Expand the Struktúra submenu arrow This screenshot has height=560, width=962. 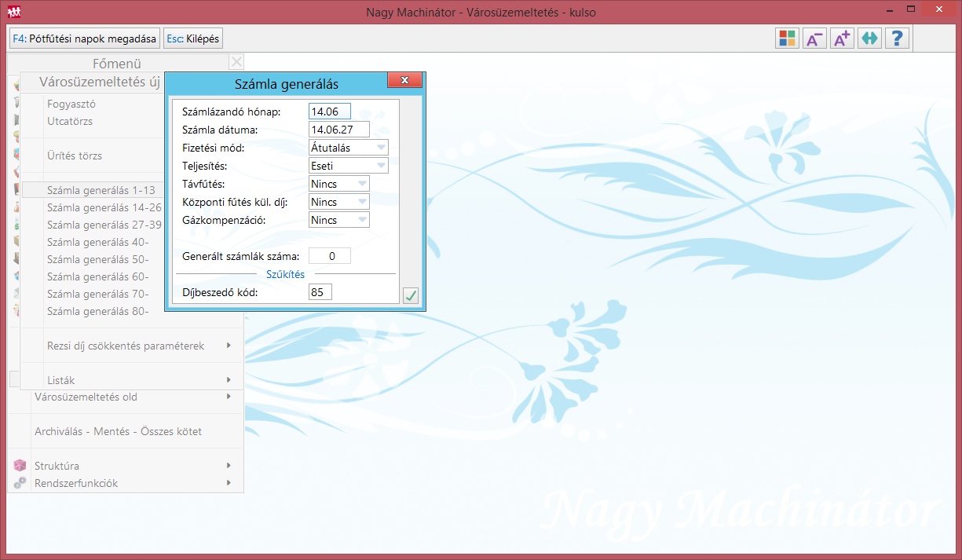(229, 466)
